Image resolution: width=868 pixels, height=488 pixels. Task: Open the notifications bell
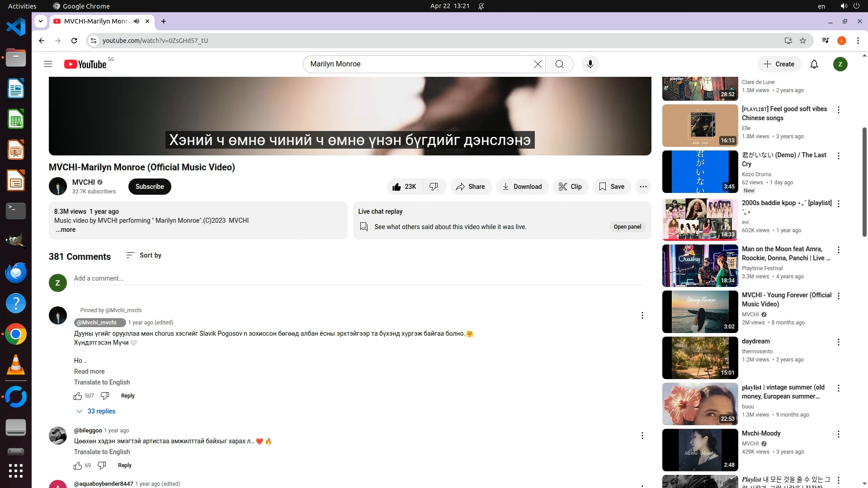[814, 64]
